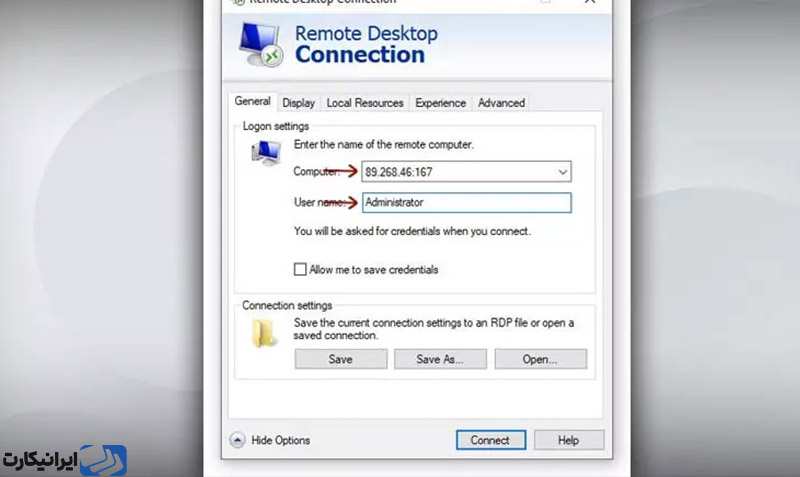The image size is (800, 477).
Task: Click the "Enter the name of the remote computer." text
Action: pos(384,144)
